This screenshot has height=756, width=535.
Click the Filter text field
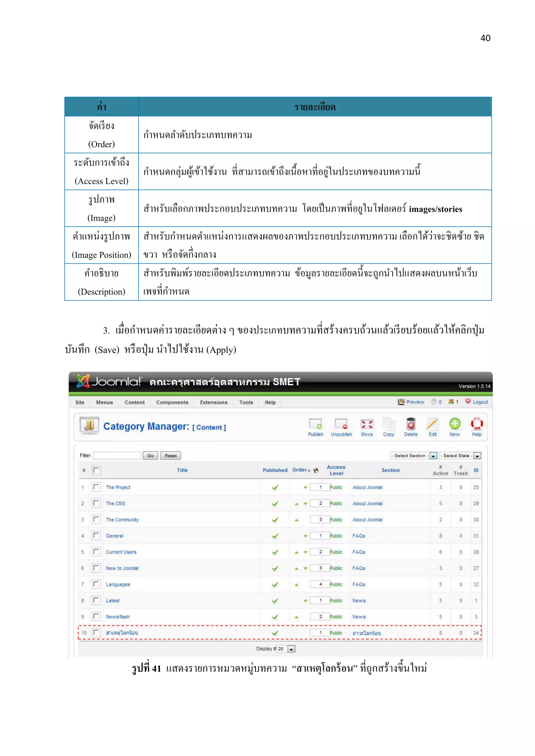tap(117, 455)
